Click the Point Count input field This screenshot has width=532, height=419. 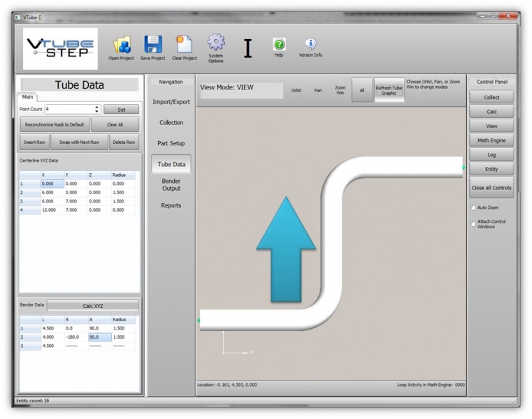[69, 110]
